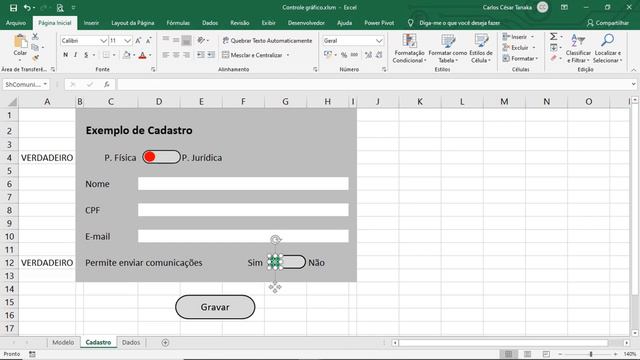Click the Nome input field
The width and height of the screenshot is (640, 360).
(243, 184)
